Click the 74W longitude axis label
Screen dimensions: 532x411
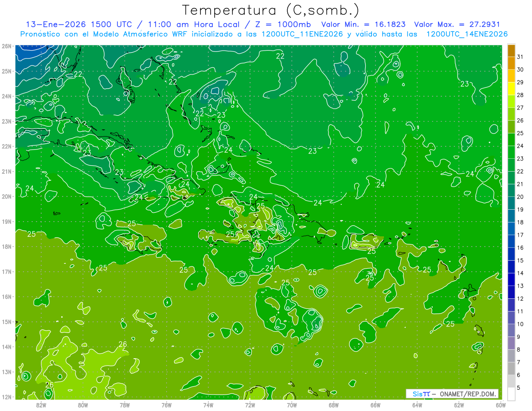208,405
